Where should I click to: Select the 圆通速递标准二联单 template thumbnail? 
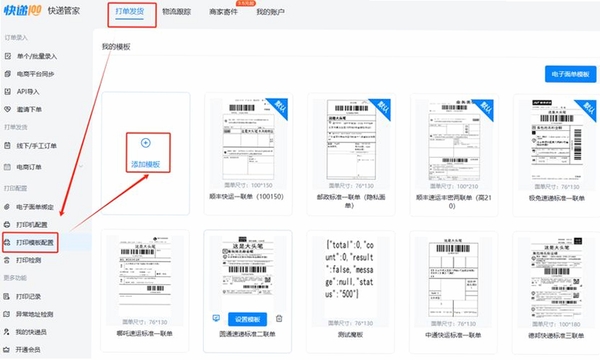coord(248,266)
